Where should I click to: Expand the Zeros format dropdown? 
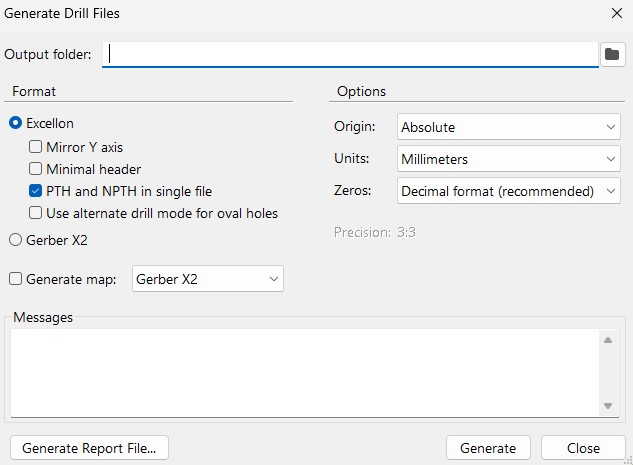509,191
